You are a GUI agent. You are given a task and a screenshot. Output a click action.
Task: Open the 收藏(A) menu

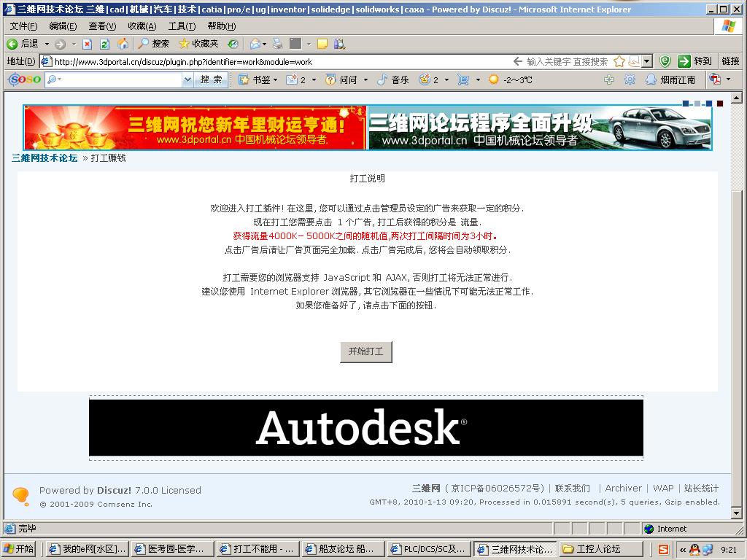coord(142,26)
